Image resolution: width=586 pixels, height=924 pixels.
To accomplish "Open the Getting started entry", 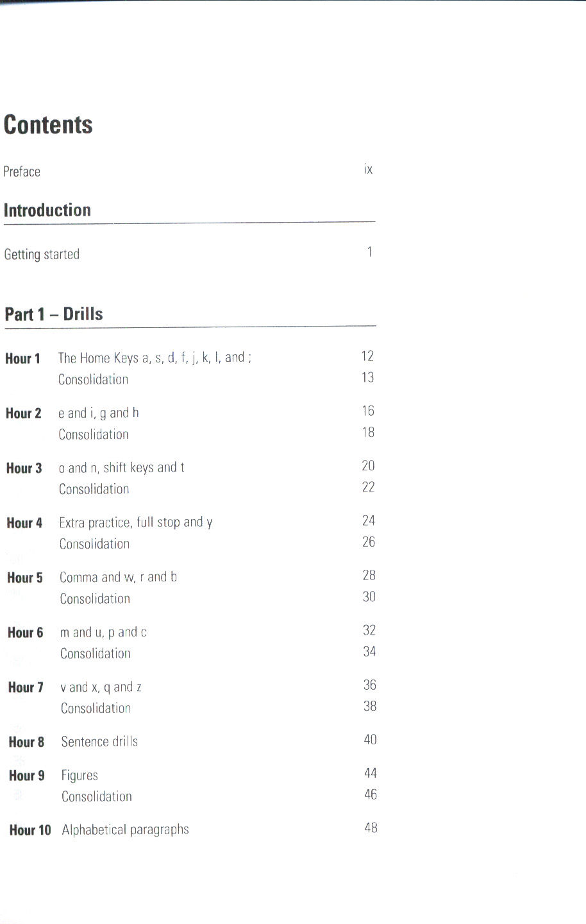I will 42,255.
